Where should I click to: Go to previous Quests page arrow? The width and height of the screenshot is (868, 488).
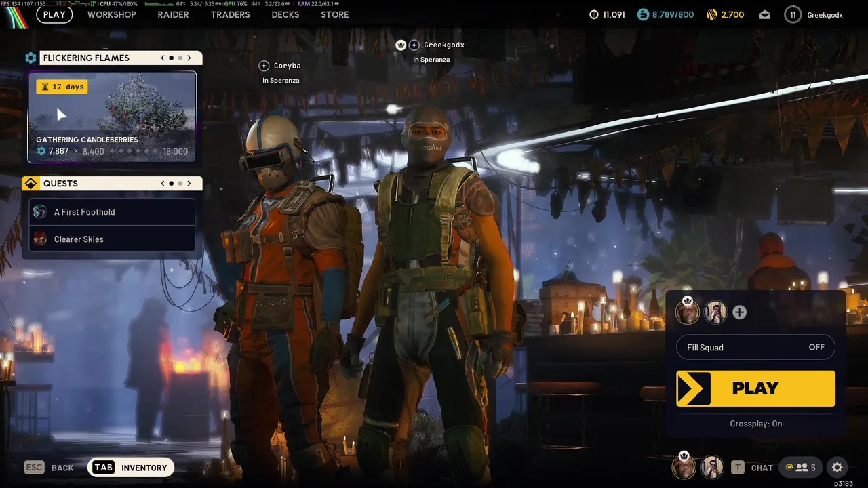tap(163, 184)
